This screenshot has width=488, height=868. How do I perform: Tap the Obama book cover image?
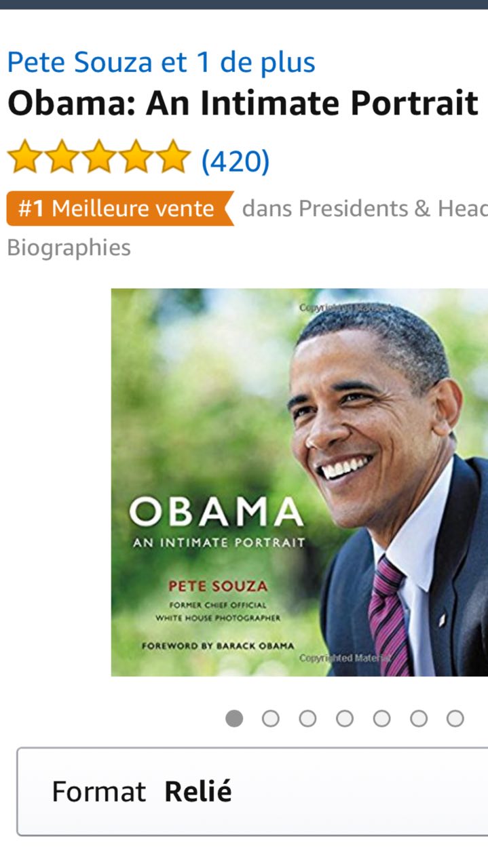click(x=299, y=482)
